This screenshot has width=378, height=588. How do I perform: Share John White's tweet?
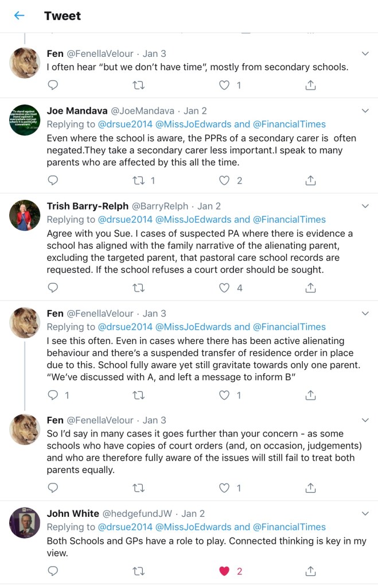pyautogui.click(x=310, y=571)
